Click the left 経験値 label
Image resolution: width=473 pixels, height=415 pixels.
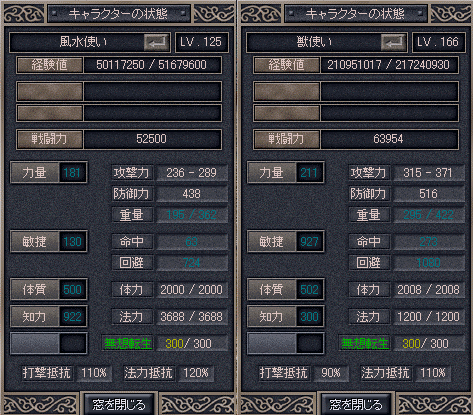coord(50,65)
